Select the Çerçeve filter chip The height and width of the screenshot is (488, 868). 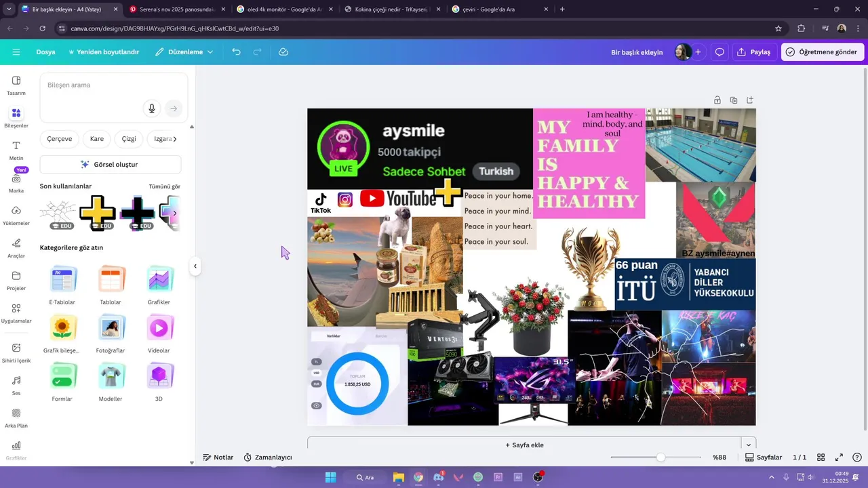(60, 139)
